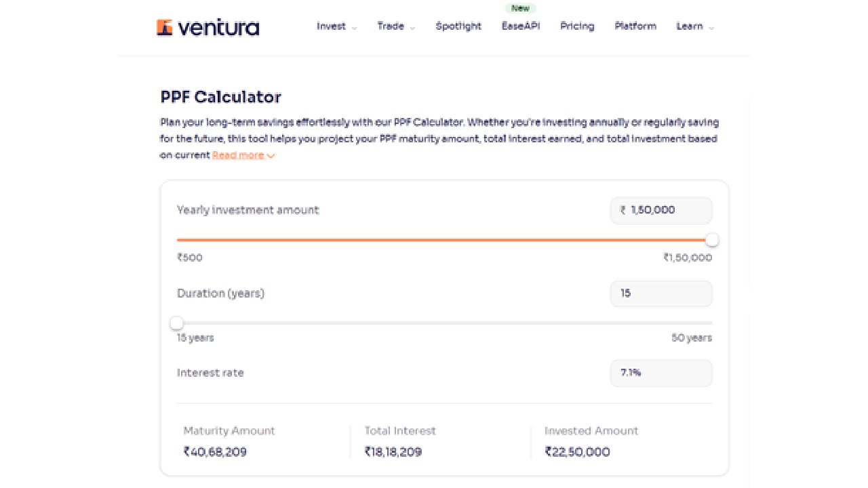The height and width of the screenshot is (488, 868).
Task: Navigate to Pricing
Action: click(577, 26)
